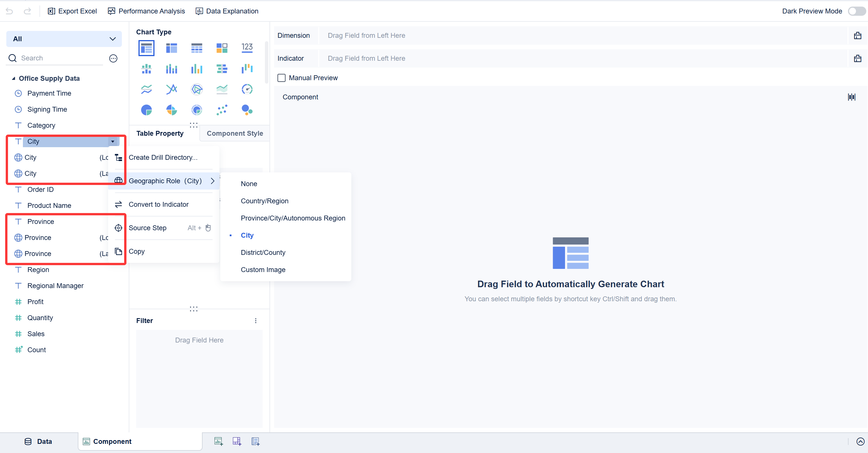
Task: Select the gauge chart type
Action: [x=247, y=89]
